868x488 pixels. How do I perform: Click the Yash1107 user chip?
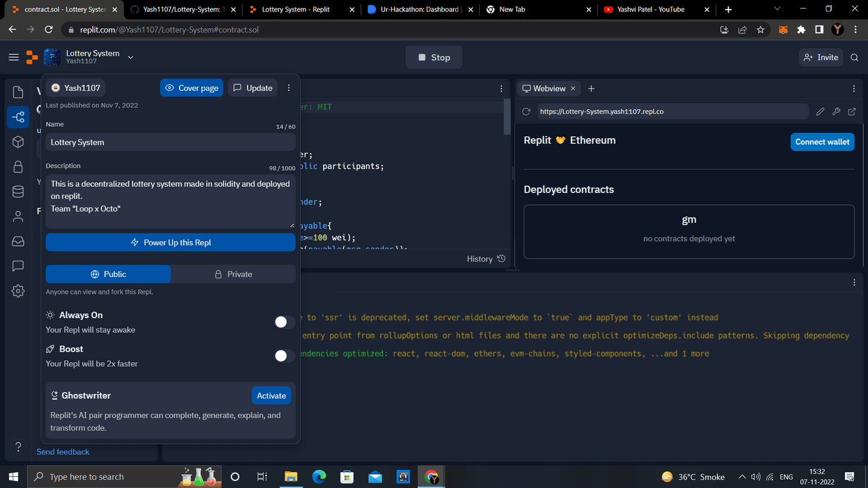[76, 88]
